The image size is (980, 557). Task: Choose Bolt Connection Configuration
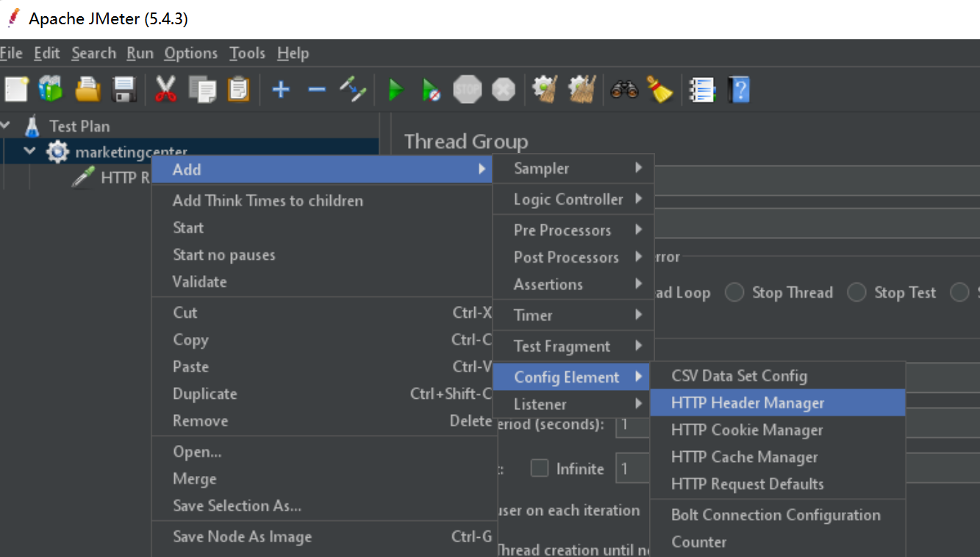778,515
